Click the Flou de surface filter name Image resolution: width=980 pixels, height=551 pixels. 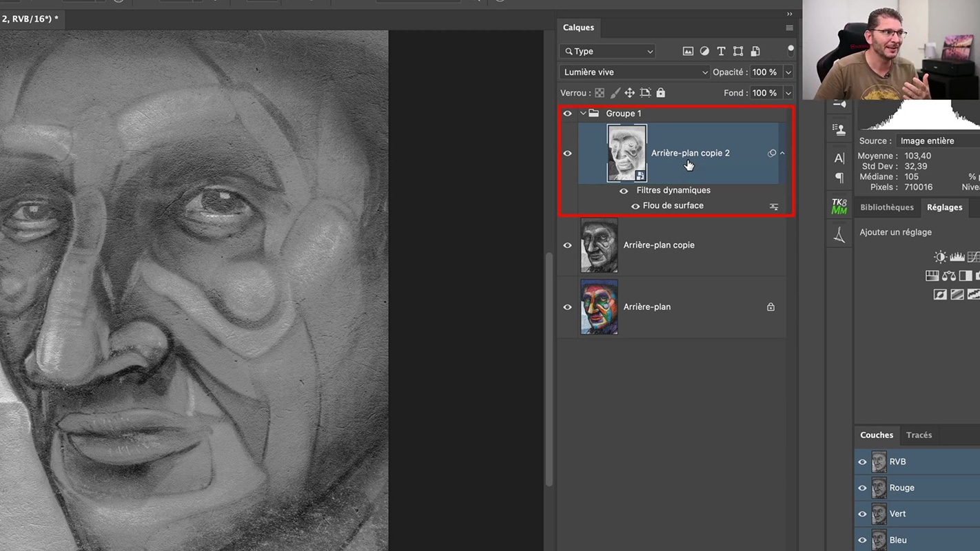click(x=673, y=206)
